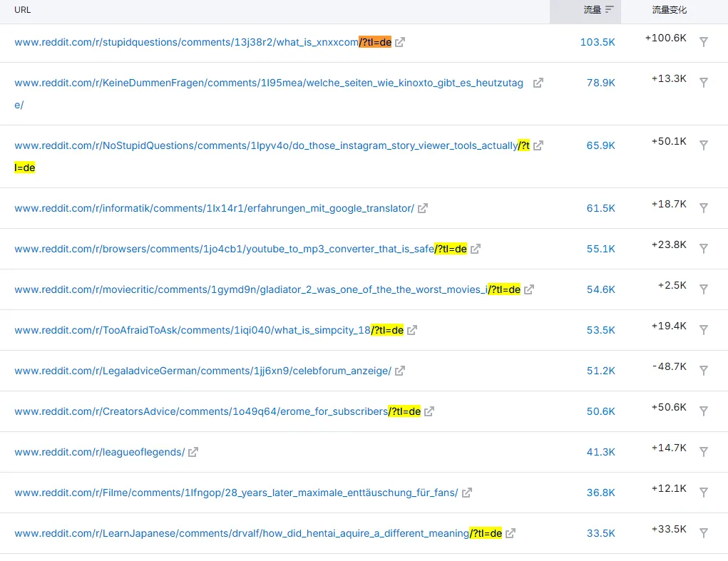
Task: Open the browsers youtube_to_mp3_converter link
Action: pos(240,249)
